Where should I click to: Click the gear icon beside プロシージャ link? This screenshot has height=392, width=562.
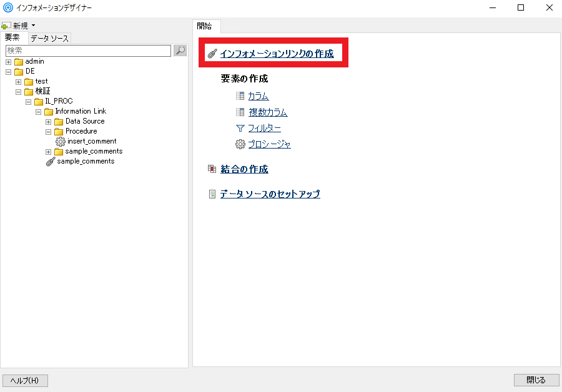(x=240, y=144)
